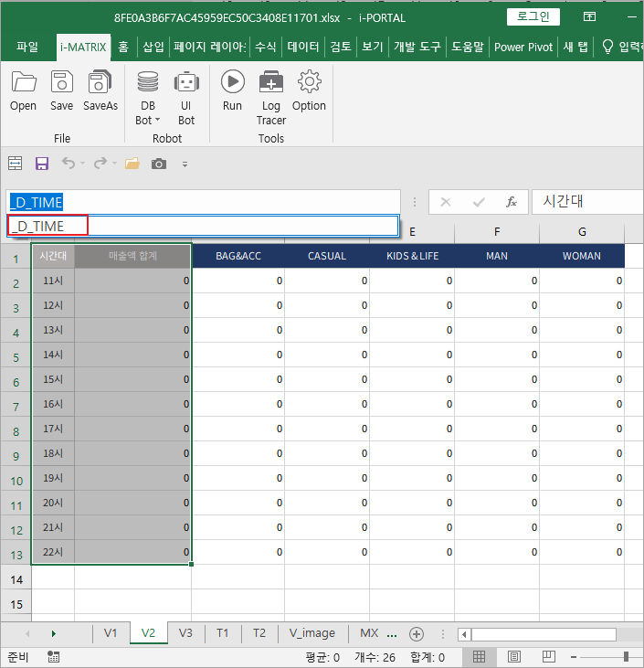Add a new sheet with plus button
The image size is (644, 668).
coord(417,633)
